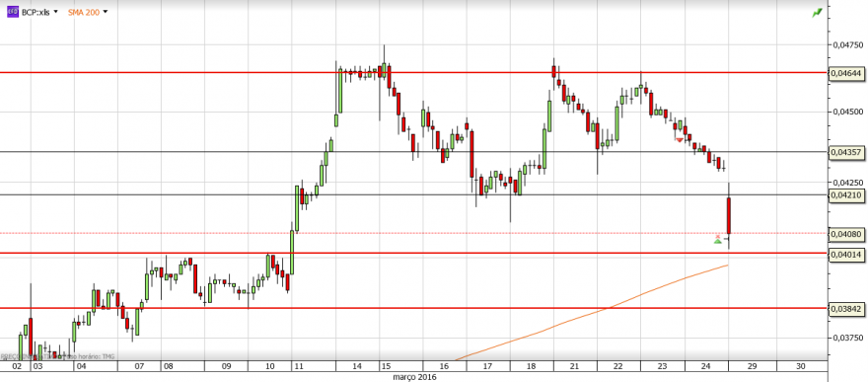
Task: Click date label 07 on time axis
Action: 139,366
